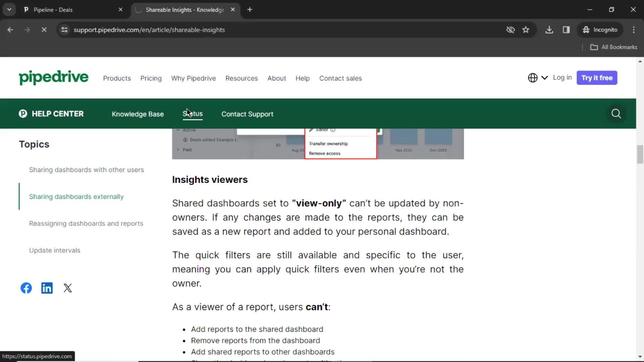This screenshot has height=362, width=644.
Task: Open the site information icon in address bar
Action: tap(64, 30)
